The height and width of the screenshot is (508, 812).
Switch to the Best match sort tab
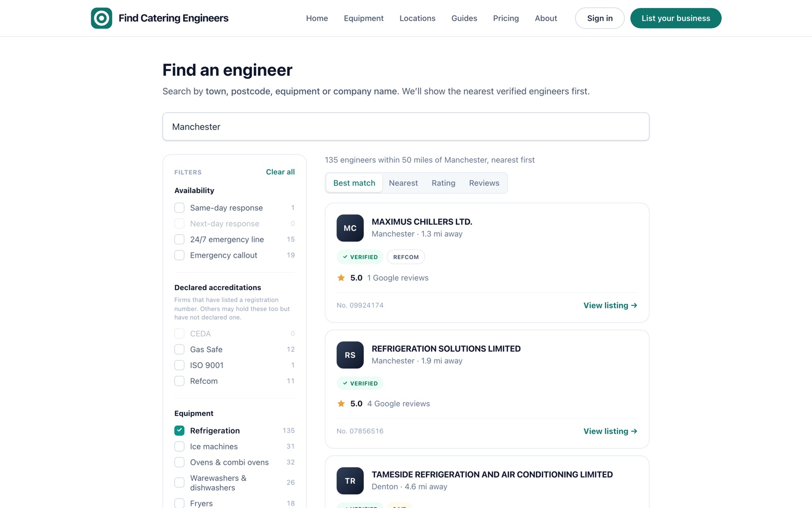[354, 183]
